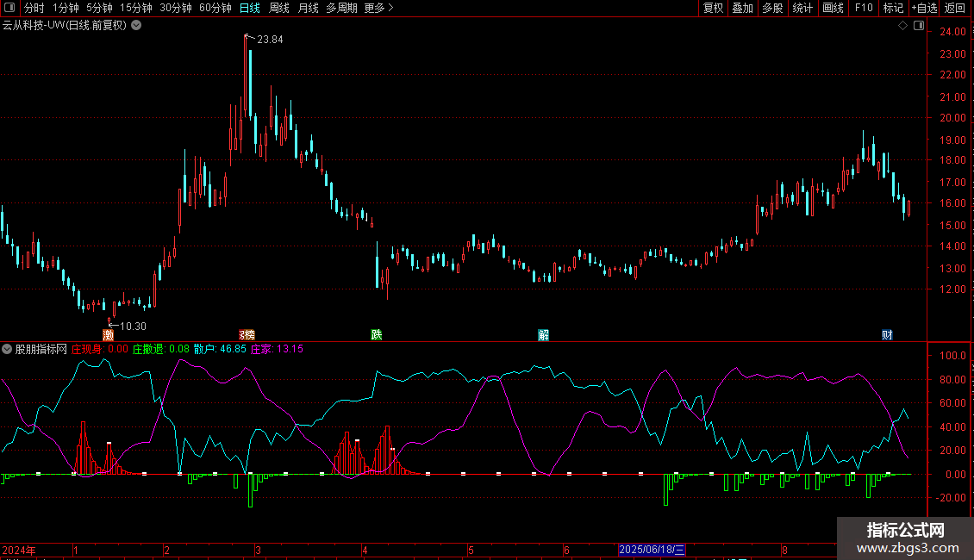
Task: Click the 股朋指标网 indicator name
Action: point(41,349)
